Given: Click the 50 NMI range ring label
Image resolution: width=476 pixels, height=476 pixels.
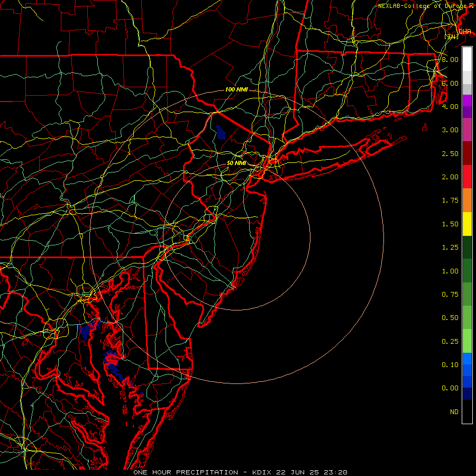Looking at the screenshot, I should 236,163.
